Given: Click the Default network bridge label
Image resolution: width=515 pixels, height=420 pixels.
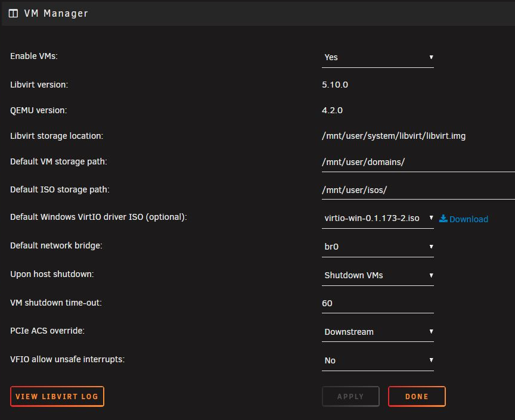Looking at the screenshot, I should [56, 245].
